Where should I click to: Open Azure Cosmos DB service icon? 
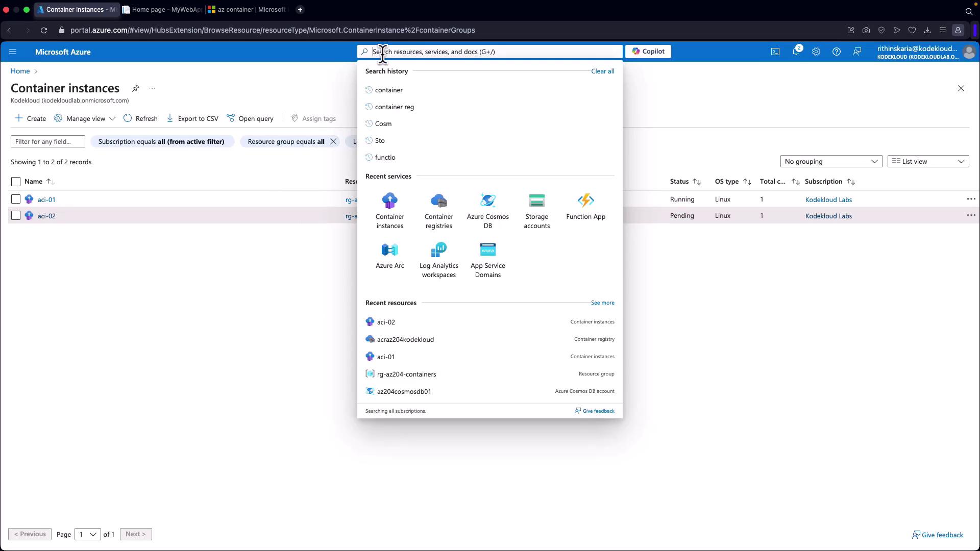tap(487, 201)
